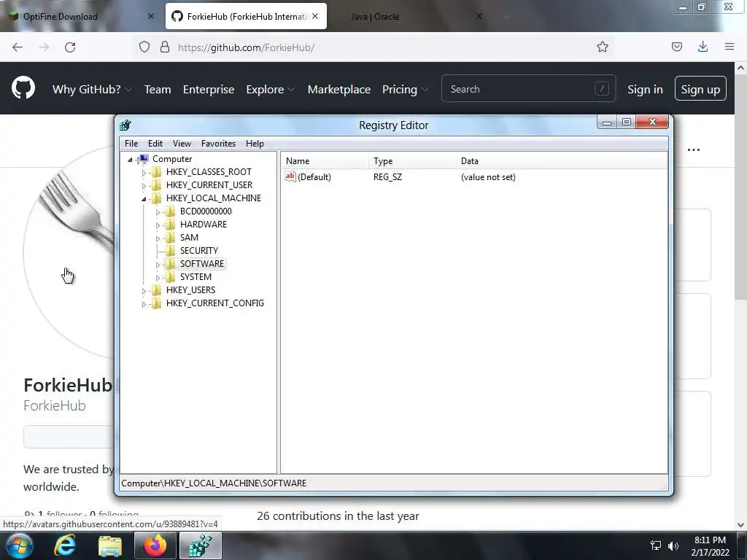
Task: Expand the SYSTEM key
Action: [158, 278]
